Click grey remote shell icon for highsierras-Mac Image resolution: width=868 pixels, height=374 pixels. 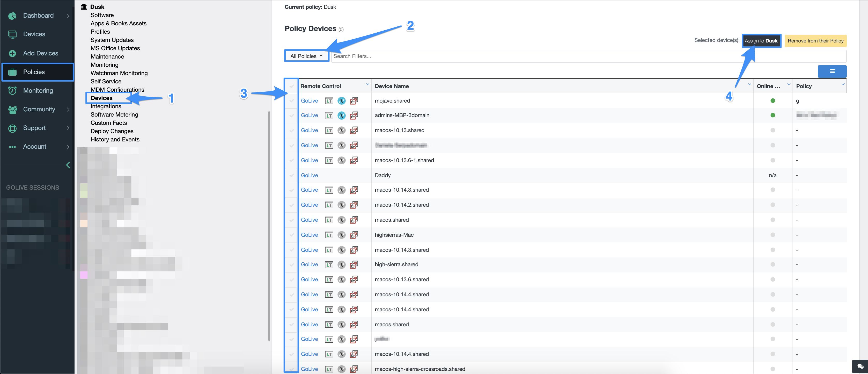click(x=341, y=235)
